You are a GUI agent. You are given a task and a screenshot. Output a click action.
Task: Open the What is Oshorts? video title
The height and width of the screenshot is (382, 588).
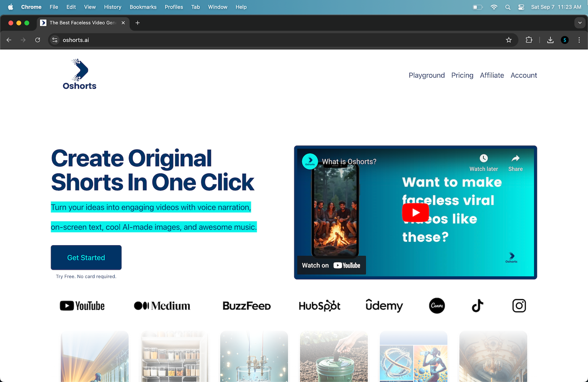tap(349, 162)
